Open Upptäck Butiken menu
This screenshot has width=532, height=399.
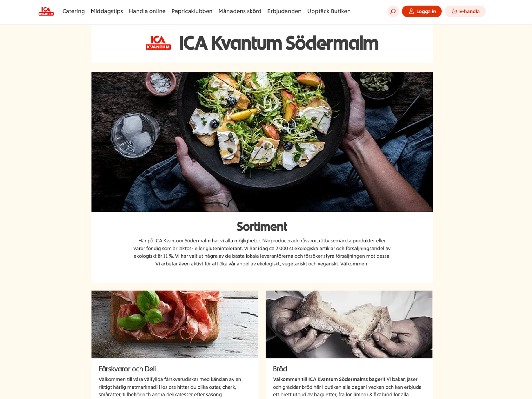coord(329,11)
